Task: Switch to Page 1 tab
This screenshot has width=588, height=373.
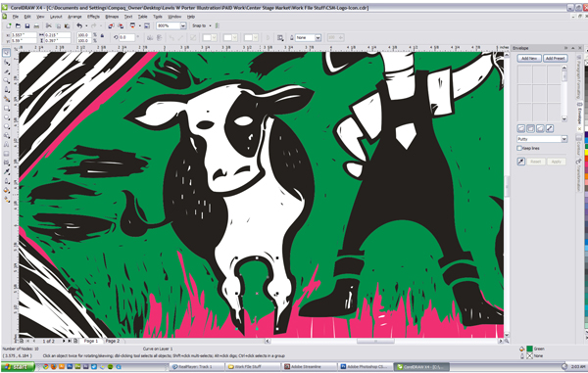Action: pyautogui.click(x=91, y=341)
